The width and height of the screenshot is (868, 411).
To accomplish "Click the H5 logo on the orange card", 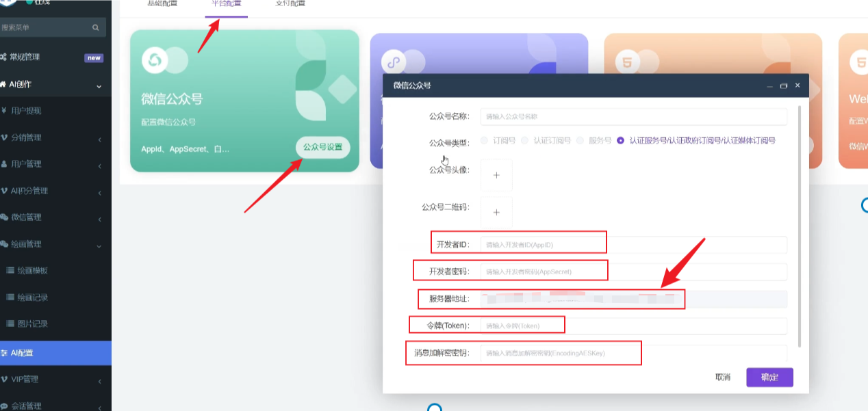I will [x=627, y=63].
